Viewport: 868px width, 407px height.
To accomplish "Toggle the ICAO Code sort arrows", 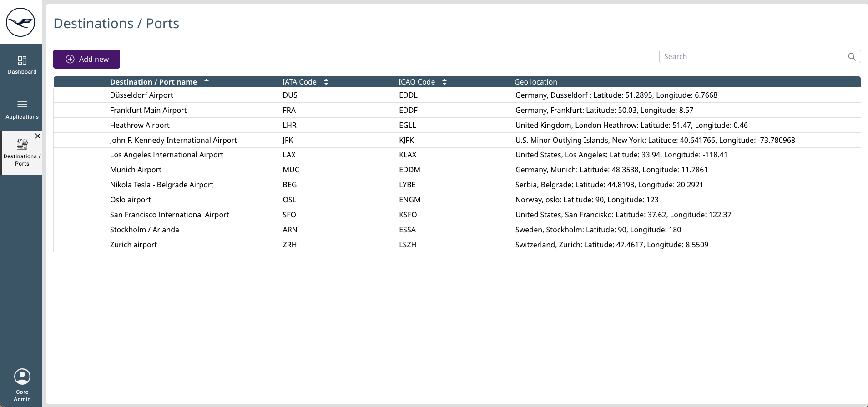I will click(x=444, y=82).
